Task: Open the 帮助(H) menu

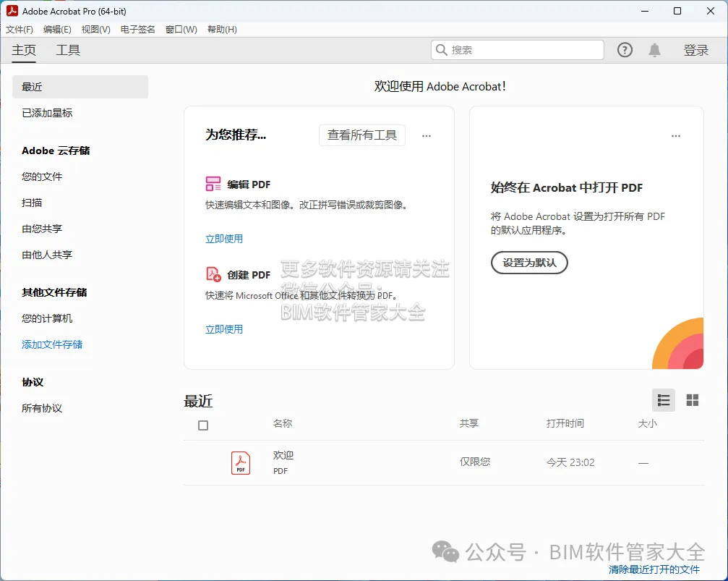Action: [222, 29]
